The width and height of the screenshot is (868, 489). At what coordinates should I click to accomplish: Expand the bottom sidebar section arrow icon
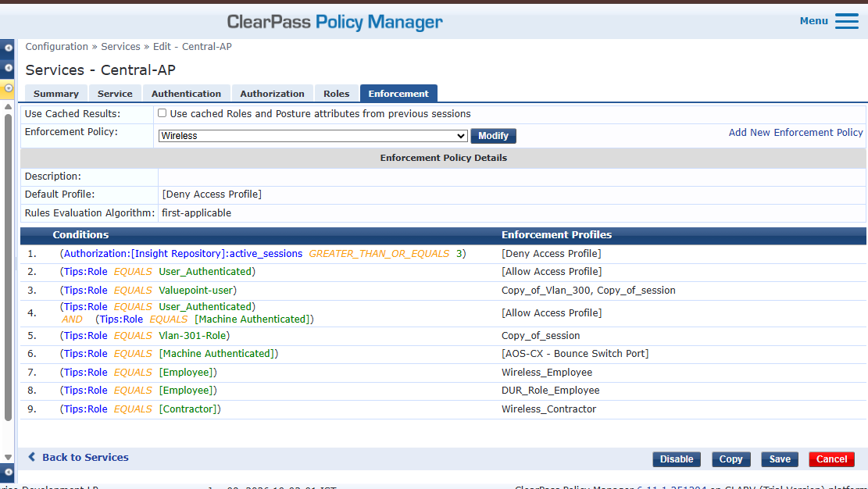tap(9, 472)
